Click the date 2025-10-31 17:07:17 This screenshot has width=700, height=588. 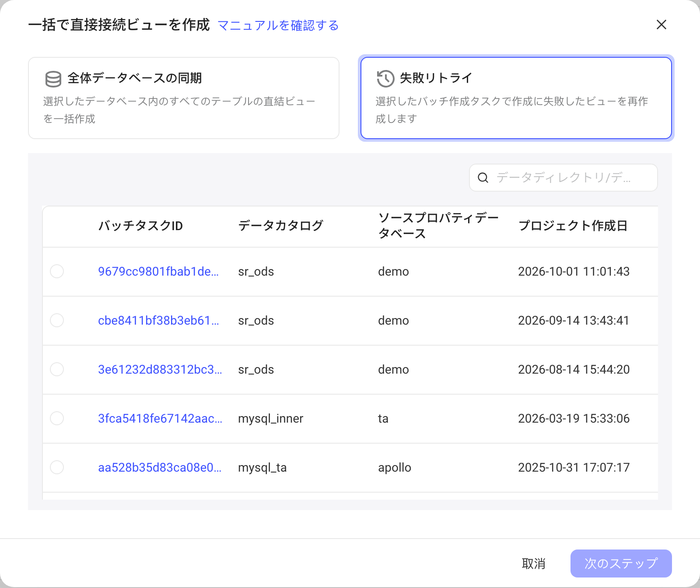click(x=574, y=467)
